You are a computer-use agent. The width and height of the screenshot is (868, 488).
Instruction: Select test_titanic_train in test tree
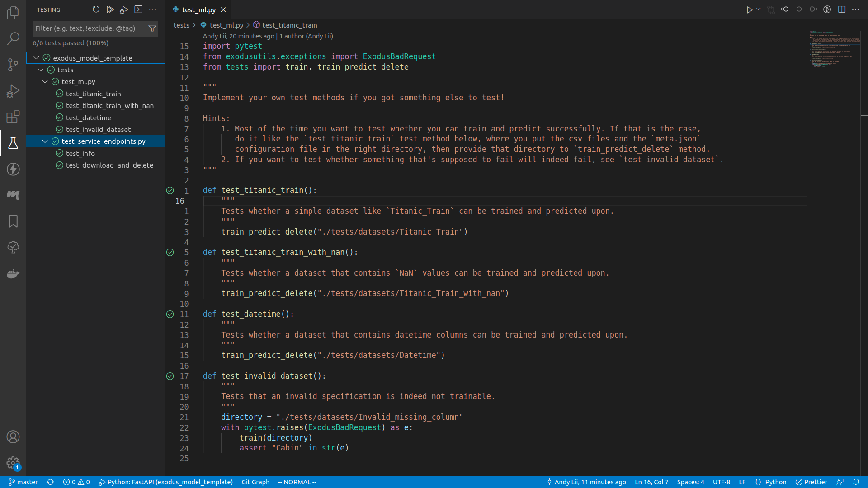click(x=93, y=94)
